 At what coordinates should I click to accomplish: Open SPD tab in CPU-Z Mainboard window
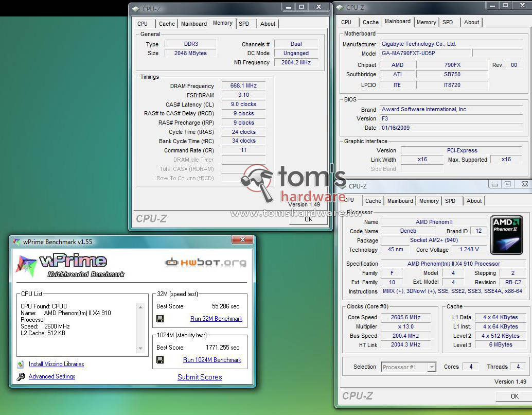[x=448, y=22]
